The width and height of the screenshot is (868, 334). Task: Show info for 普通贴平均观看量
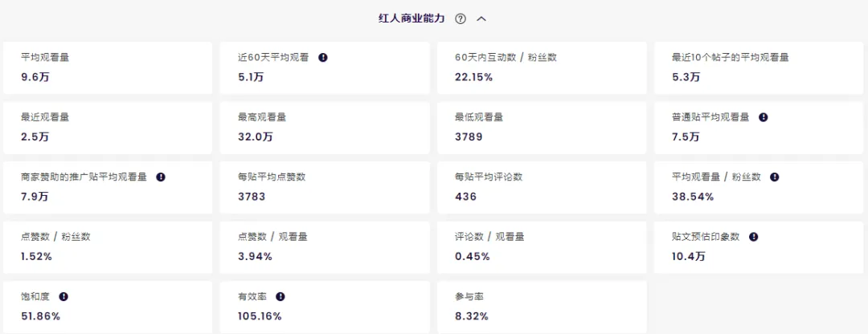pos(763,116)
